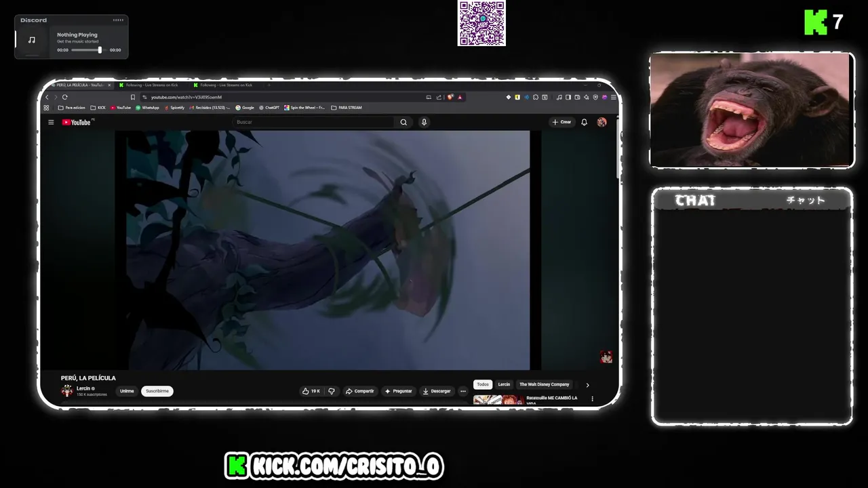This screenshot has height=488, width=868.
Task: Open the Lercin channel name link
Action: pyautogui.click(x=83, y=388)
